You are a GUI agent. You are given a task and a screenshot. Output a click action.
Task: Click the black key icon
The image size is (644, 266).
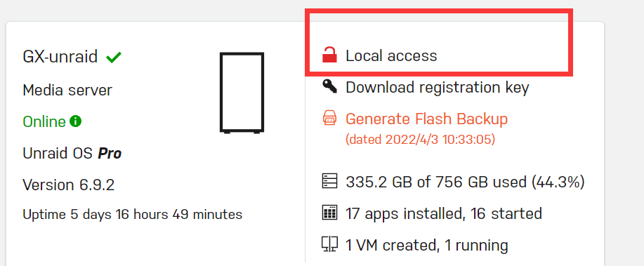[x=329, y=86]
